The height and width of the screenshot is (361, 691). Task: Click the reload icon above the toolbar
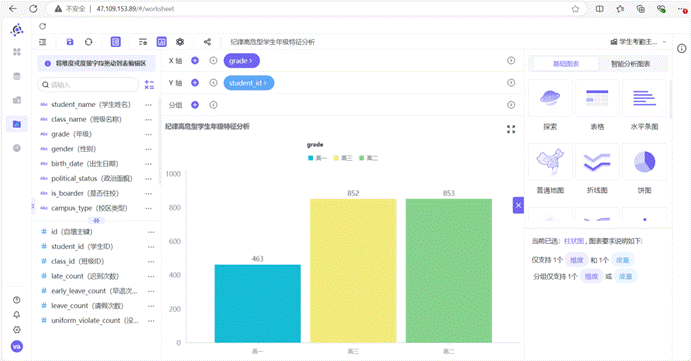[42, 26]
